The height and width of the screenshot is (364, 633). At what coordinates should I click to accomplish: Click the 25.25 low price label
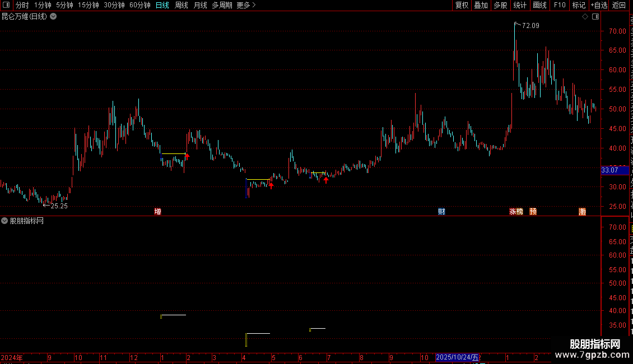(x=59, y=206)
